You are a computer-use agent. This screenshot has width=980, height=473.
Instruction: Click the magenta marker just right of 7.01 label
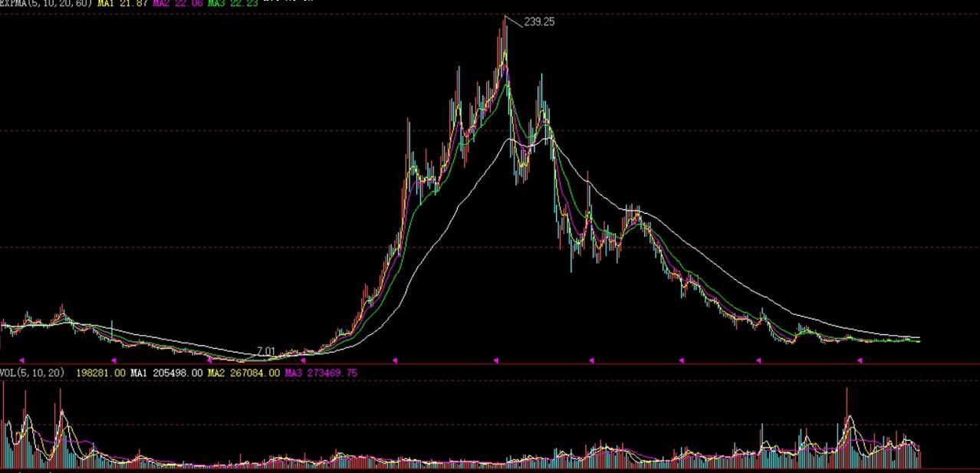[302, 360]
